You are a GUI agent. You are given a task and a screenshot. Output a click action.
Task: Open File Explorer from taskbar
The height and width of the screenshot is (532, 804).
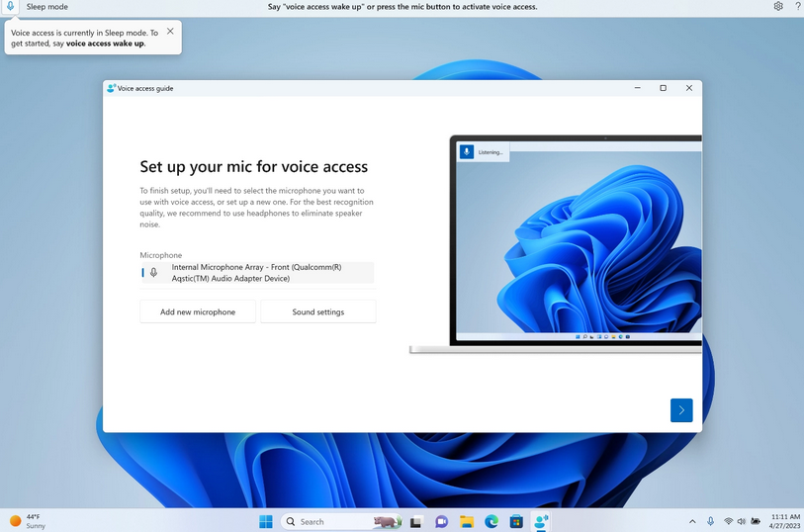467,522
